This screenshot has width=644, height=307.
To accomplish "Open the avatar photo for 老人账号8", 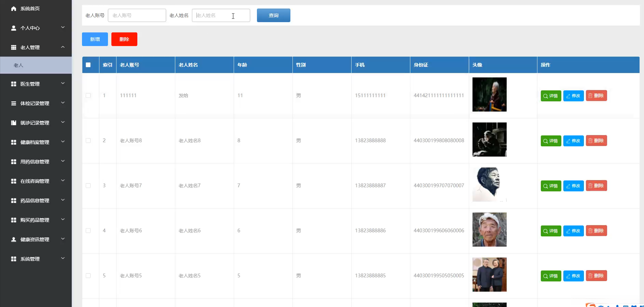I will (x=490, y=140).
